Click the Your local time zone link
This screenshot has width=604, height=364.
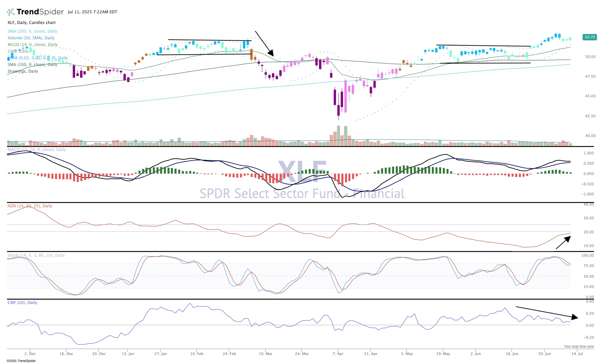click(579, 347)
